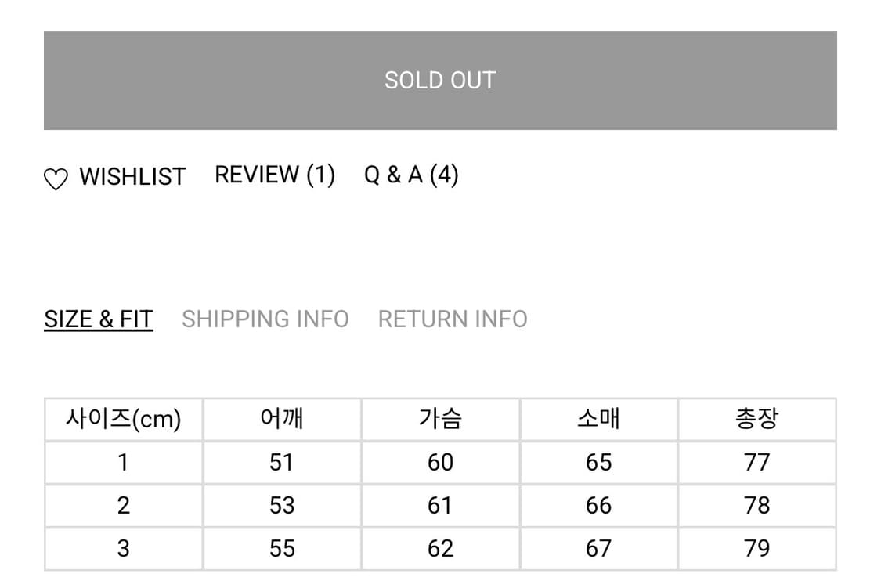Select size 1 row label
881x588 pixels.
(x=124, y=463)
